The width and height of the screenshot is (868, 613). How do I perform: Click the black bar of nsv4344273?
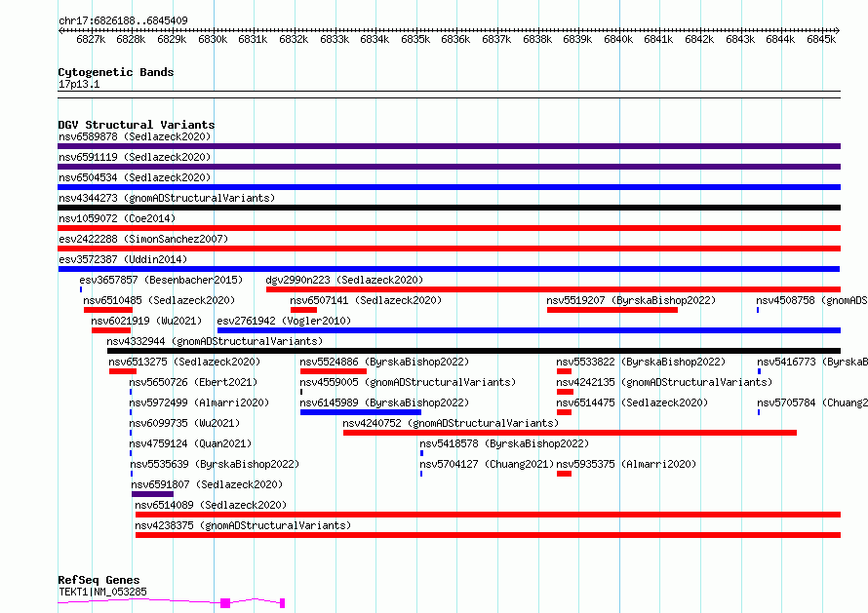click(449, 208)
